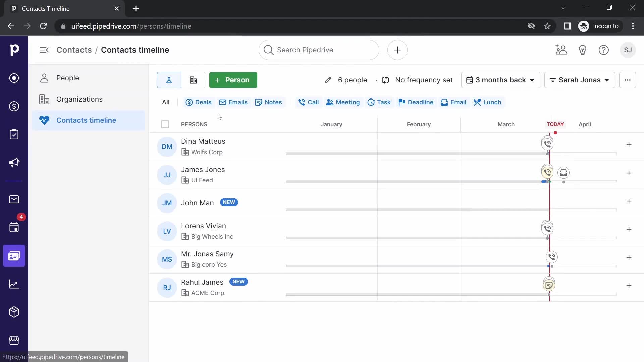Open Lorens Vivian call activity marker

point(547,228)
